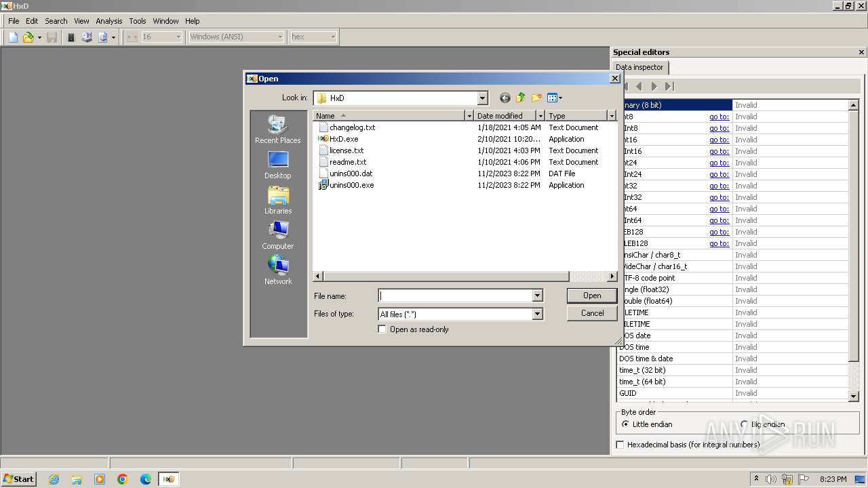Viewport: 868px width, 488px height.
Task: Click the Up One Level folder icon
Action: (x=521, y=98)
